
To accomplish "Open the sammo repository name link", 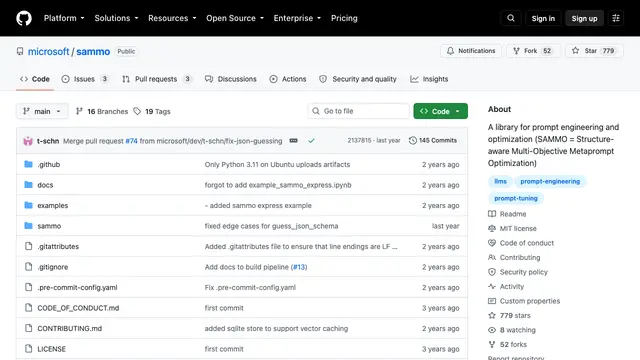I will tap(93, 52).
